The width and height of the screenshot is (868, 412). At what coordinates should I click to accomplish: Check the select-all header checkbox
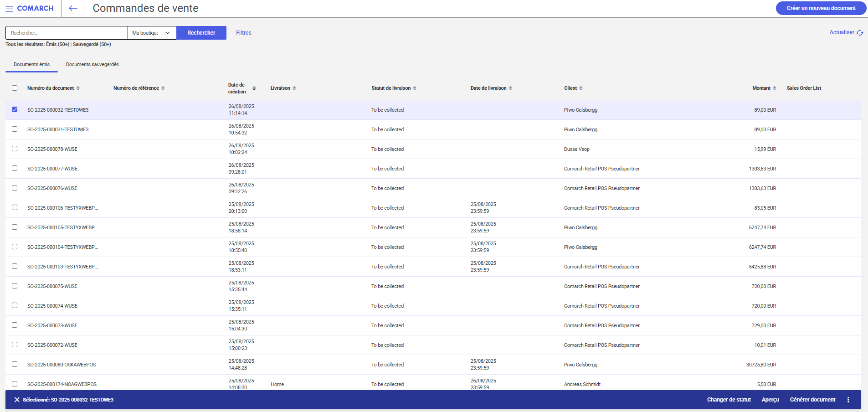pos(15,88)
